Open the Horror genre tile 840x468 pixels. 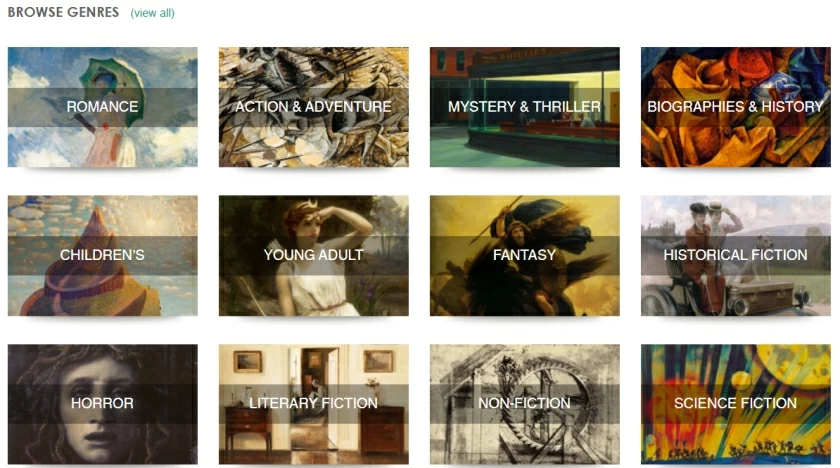(x=102, y=404)
